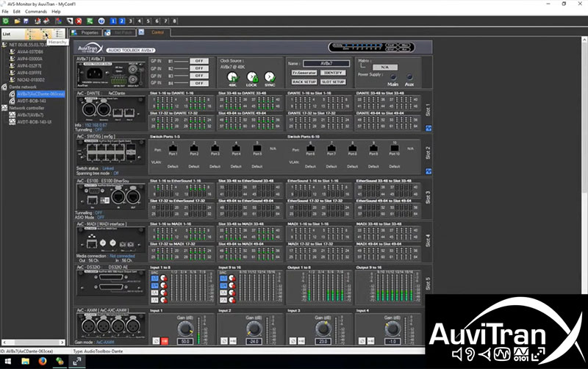
Task: Toggle the phase invert button on Input 2
Action: click(224, 341)
